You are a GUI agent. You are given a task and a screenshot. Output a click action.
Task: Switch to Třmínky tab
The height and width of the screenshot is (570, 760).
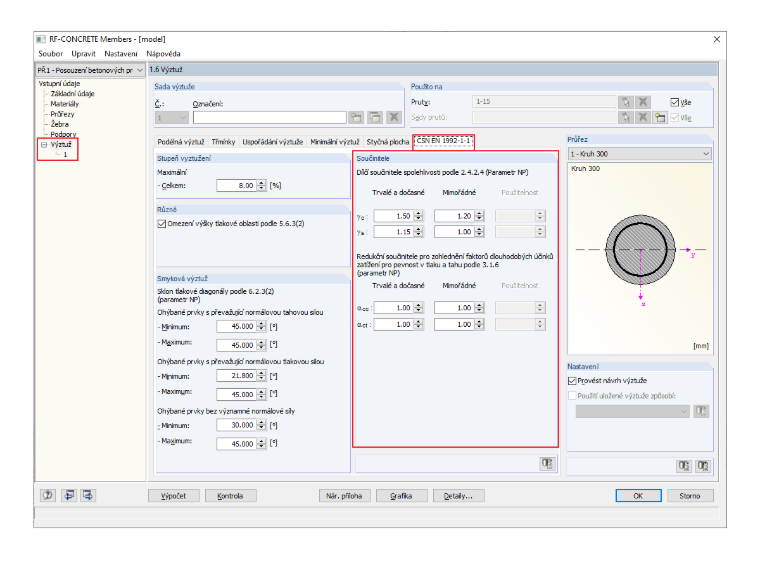click(223, 142)
